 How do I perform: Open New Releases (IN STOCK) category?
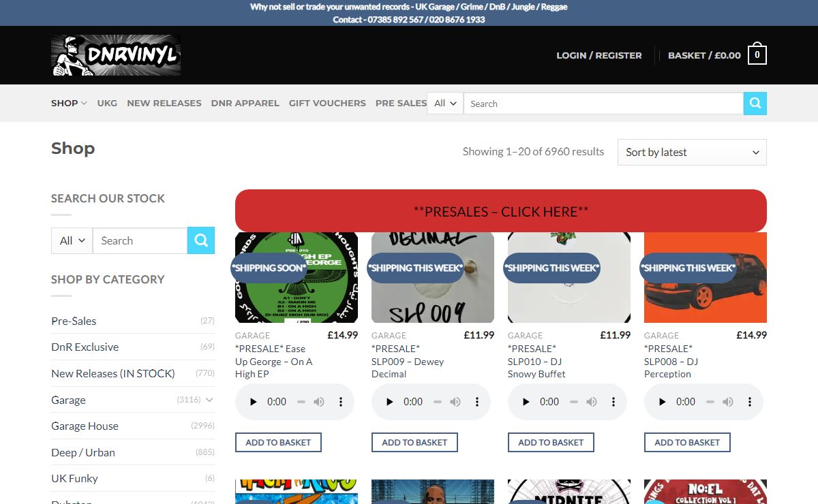coord(113,373)
